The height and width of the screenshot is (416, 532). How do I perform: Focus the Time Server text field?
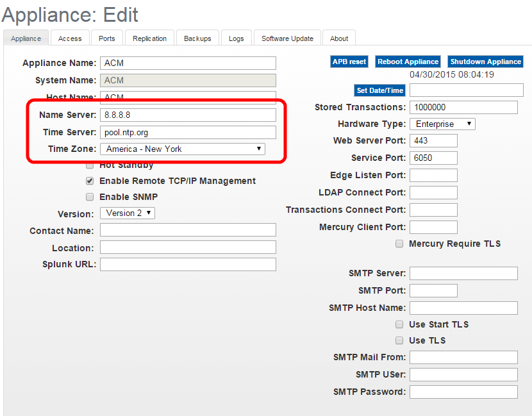point(188,132)
